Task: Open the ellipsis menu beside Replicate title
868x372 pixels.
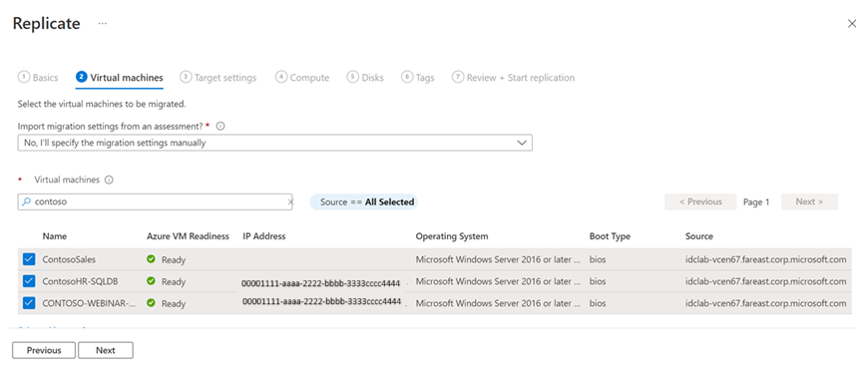Action: point(103,24)
